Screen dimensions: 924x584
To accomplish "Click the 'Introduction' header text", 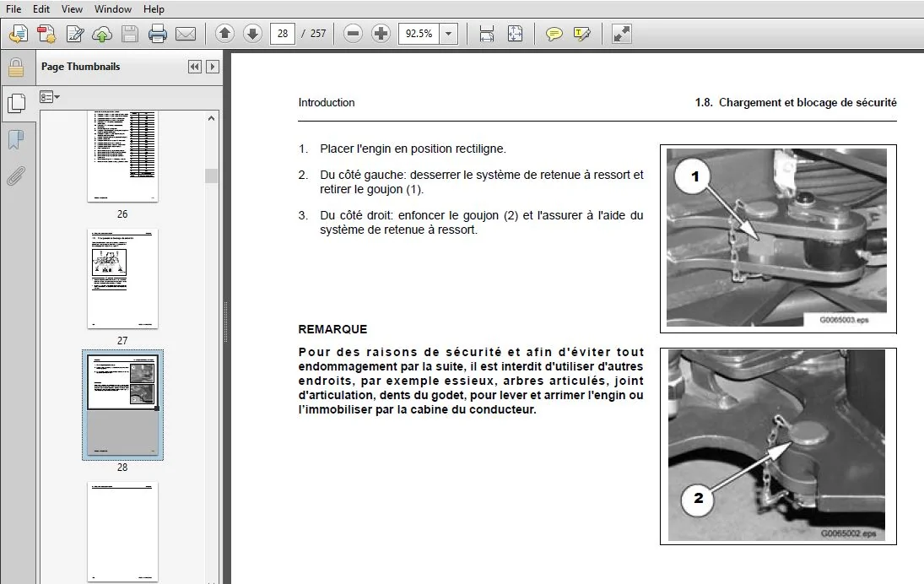I will (327, 103).
